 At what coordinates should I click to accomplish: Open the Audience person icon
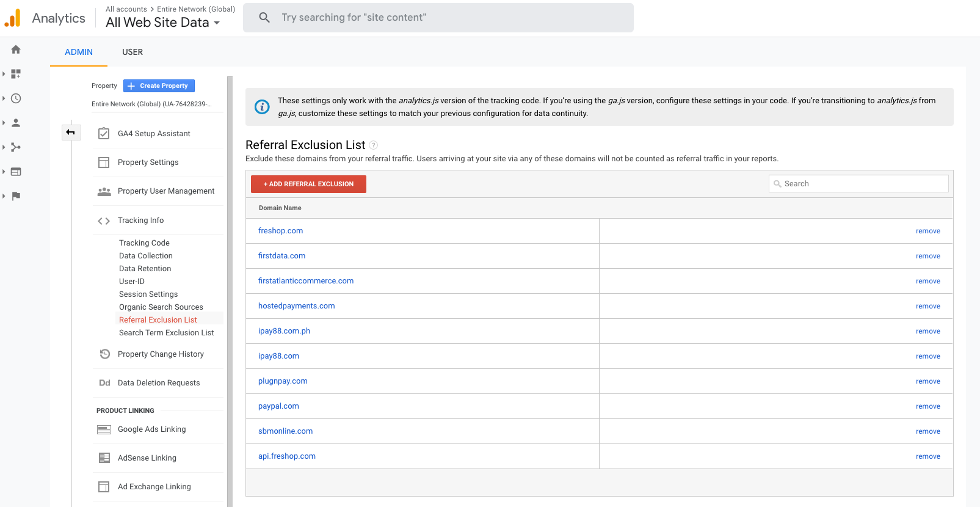(x=16, y=123)
